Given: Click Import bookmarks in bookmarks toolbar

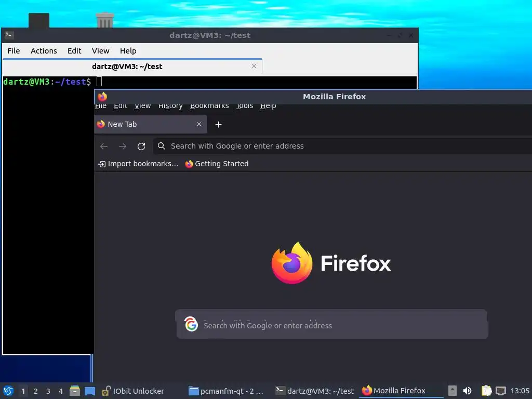Looking at the screenshot, I should [138, 164].
